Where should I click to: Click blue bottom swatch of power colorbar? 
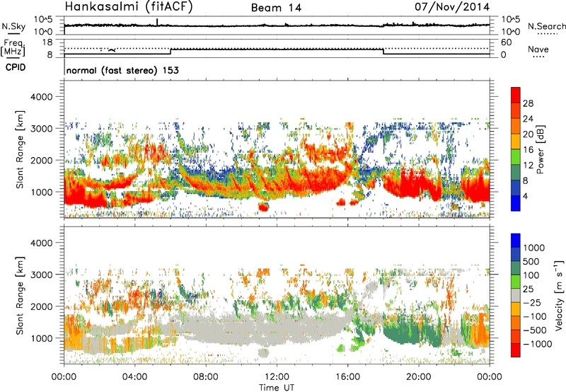(516, 203)
